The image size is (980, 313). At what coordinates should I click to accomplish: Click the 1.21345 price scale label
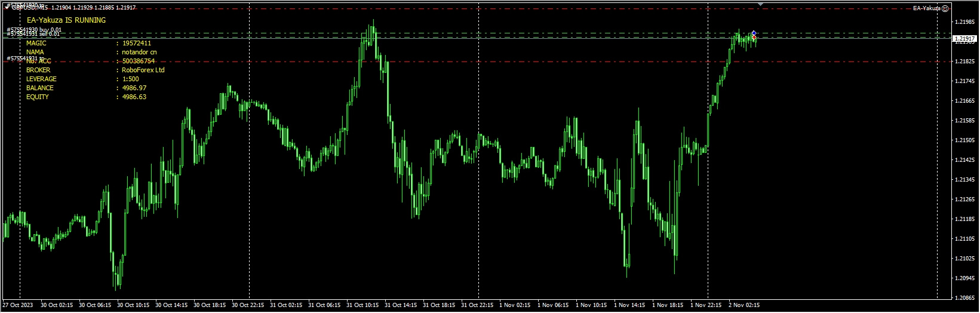pos(964,180)
